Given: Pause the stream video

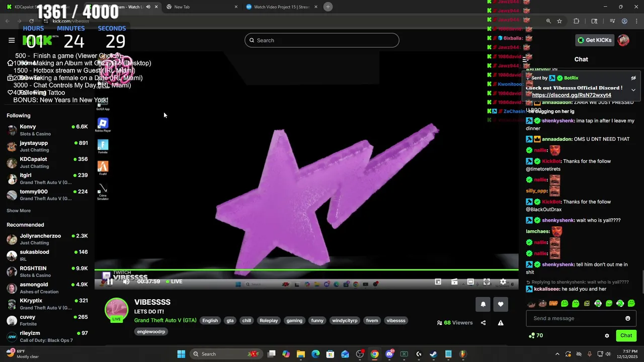Looking at the screenshot, I should tap(110, 282).
